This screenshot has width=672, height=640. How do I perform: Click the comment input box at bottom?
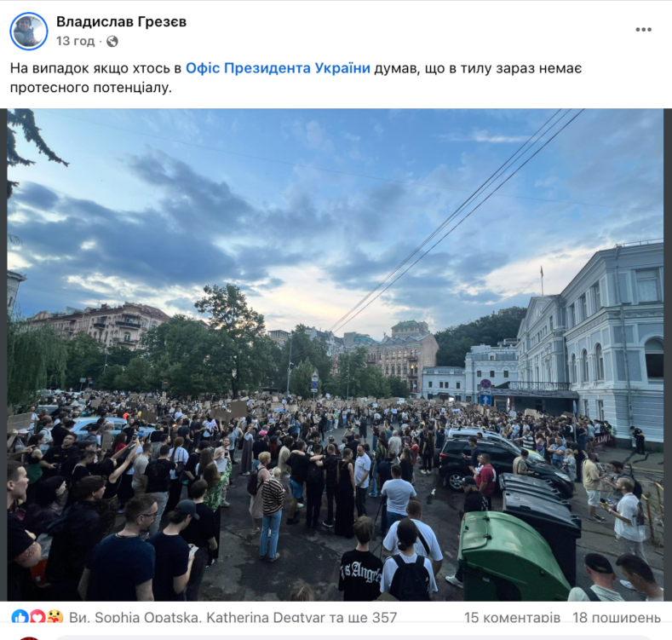pyautogui.click(x=356, y=637)
